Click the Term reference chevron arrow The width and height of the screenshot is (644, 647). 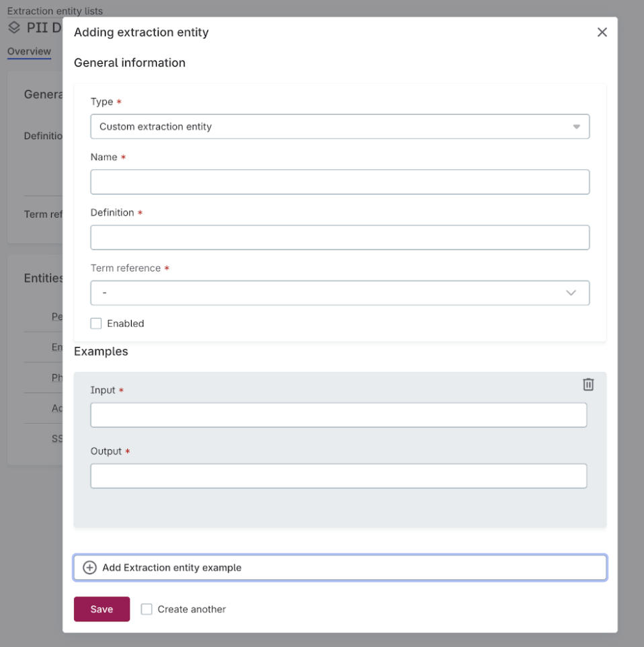[571, 293]
